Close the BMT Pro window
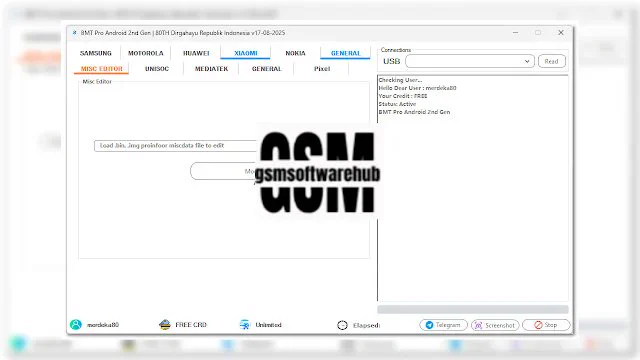This screenshot has height=360, width=640. (561, 33)
